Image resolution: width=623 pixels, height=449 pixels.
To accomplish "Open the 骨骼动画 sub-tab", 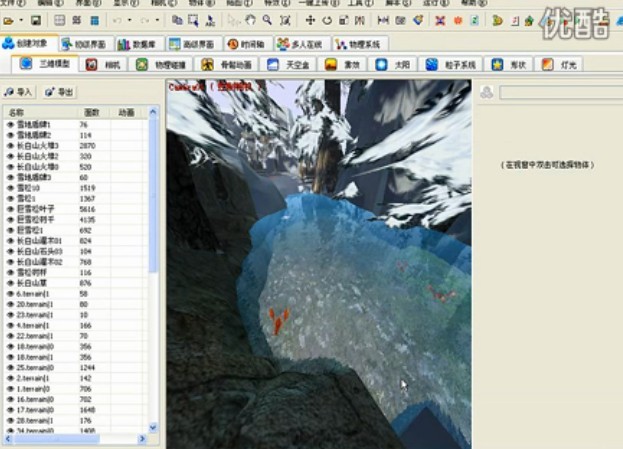I will click(x=228, y=64).
